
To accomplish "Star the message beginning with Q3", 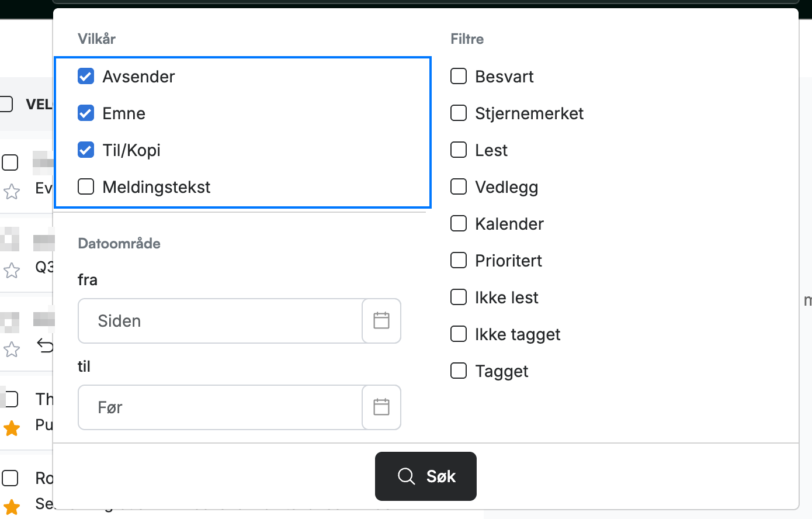I will (12, 270).
